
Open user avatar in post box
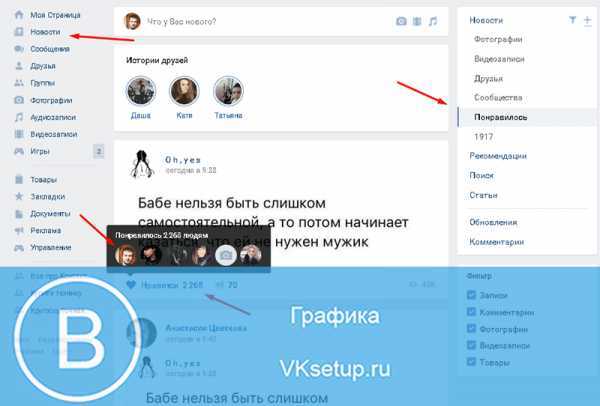point(132,21)
